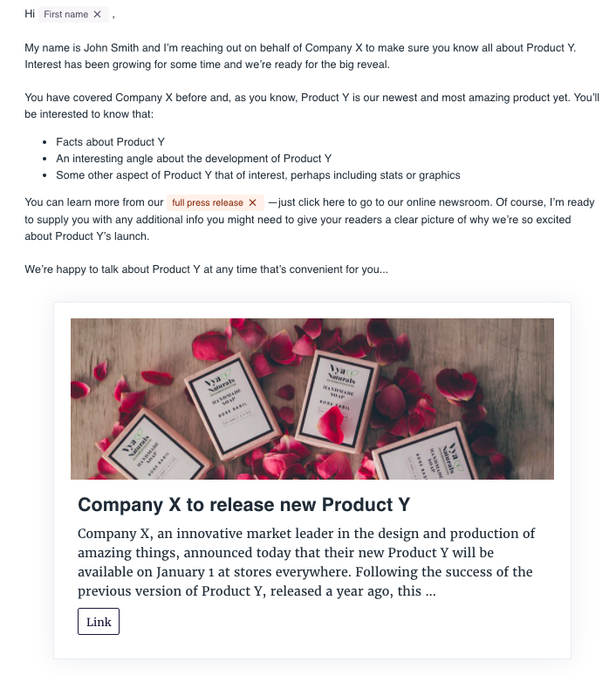
Task: Select the First name placeholder tag
Action: (x=66, y=15)
